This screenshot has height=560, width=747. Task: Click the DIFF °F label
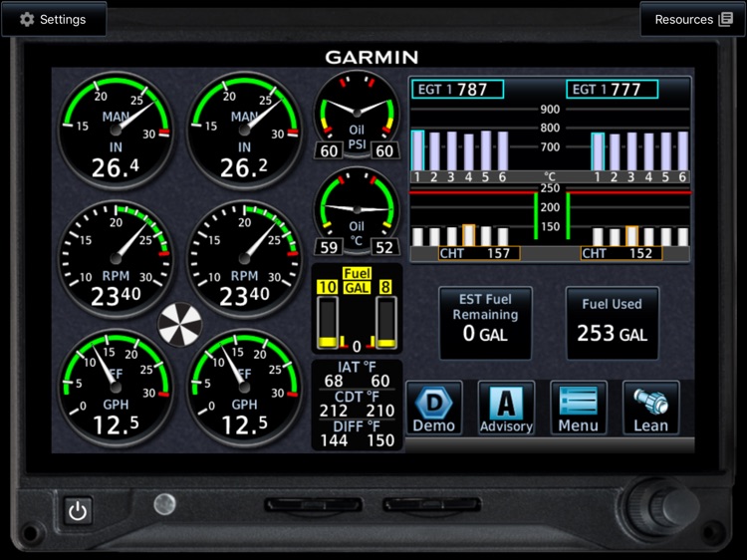point(357,426)
